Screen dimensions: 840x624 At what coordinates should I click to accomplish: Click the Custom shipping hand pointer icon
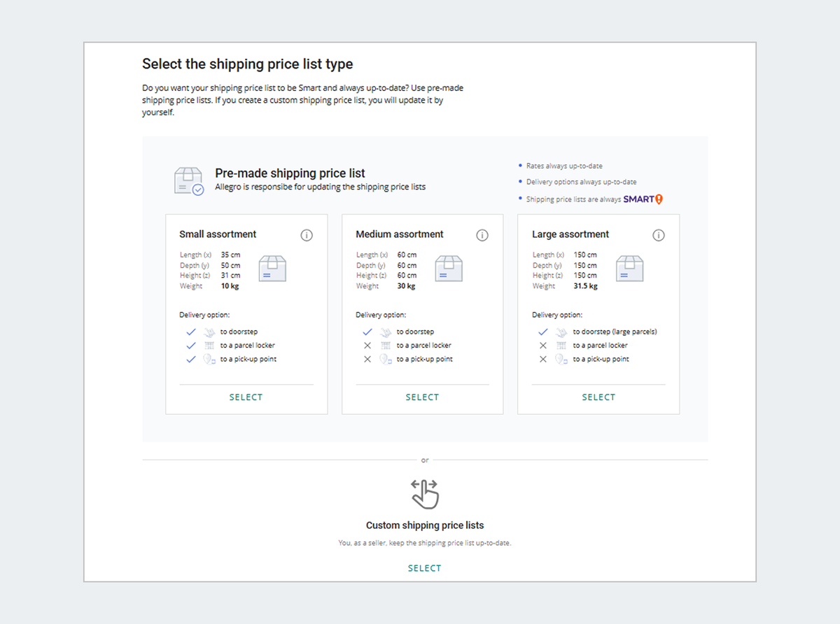(x=425, y=495)
